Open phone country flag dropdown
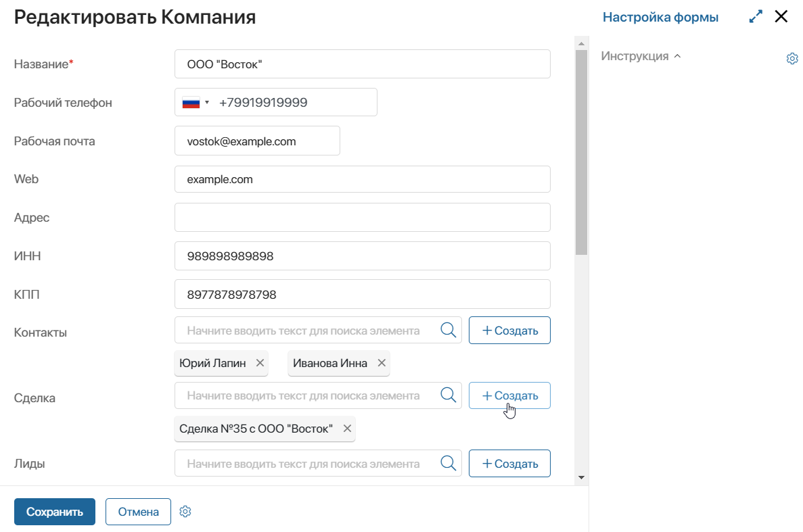 (x=196, y=102)
